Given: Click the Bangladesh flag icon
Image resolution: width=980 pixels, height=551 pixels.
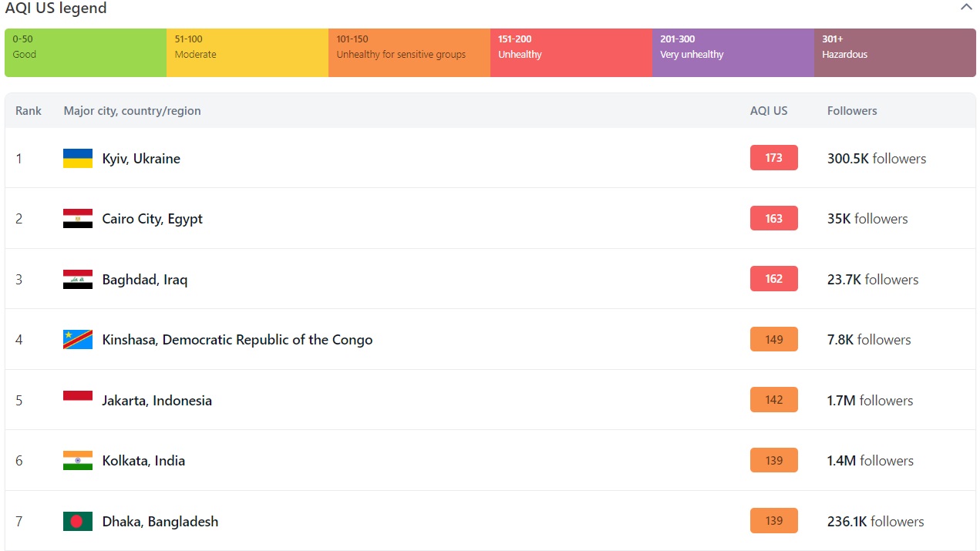Looking at the screenshot, I should point(78,522).
